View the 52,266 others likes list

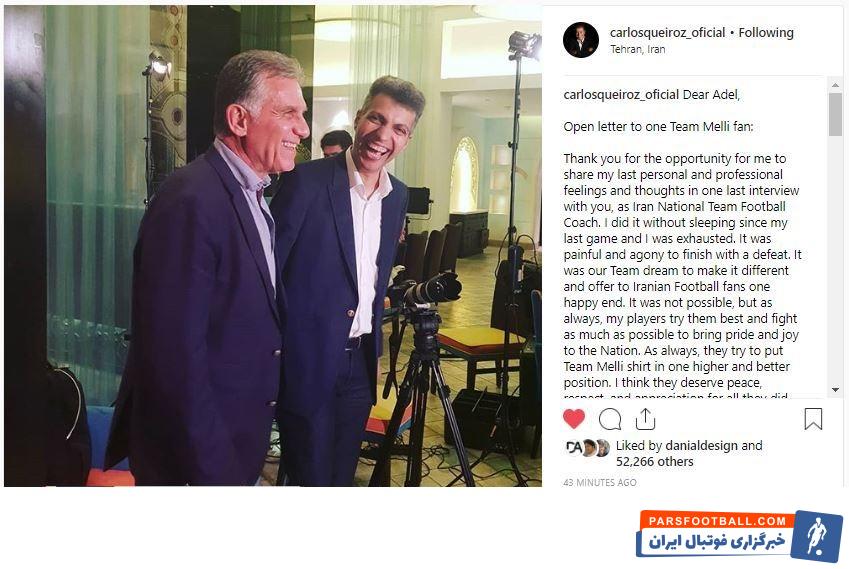tap(655, 462)
